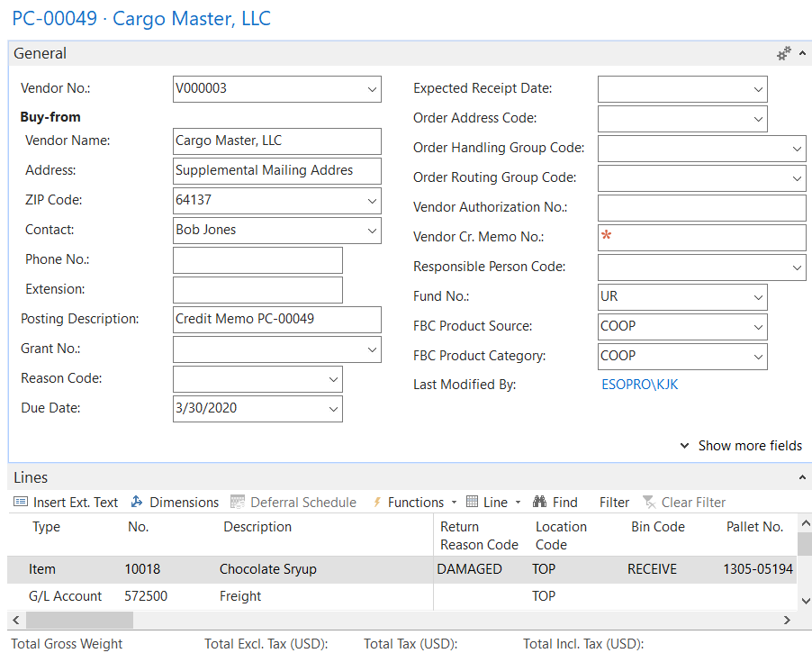Click the Find binoculars icon
This screenshot has width=812, height=653.
(540, 503)
